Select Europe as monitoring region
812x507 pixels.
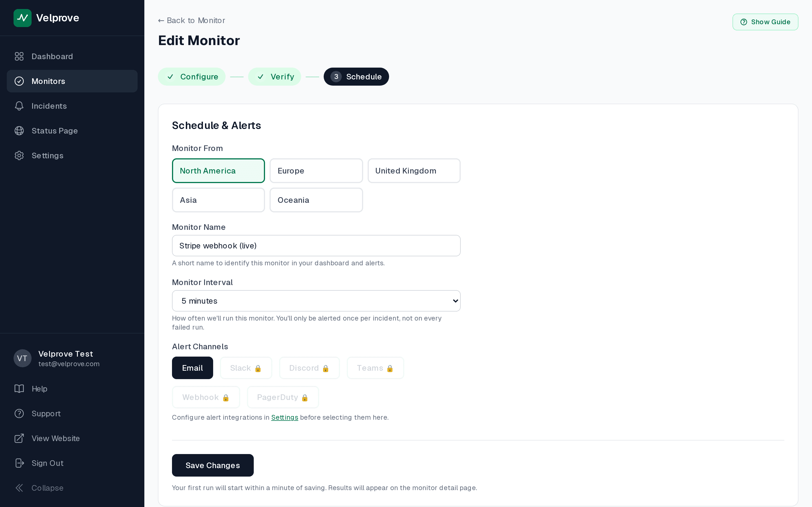[316, 171]
